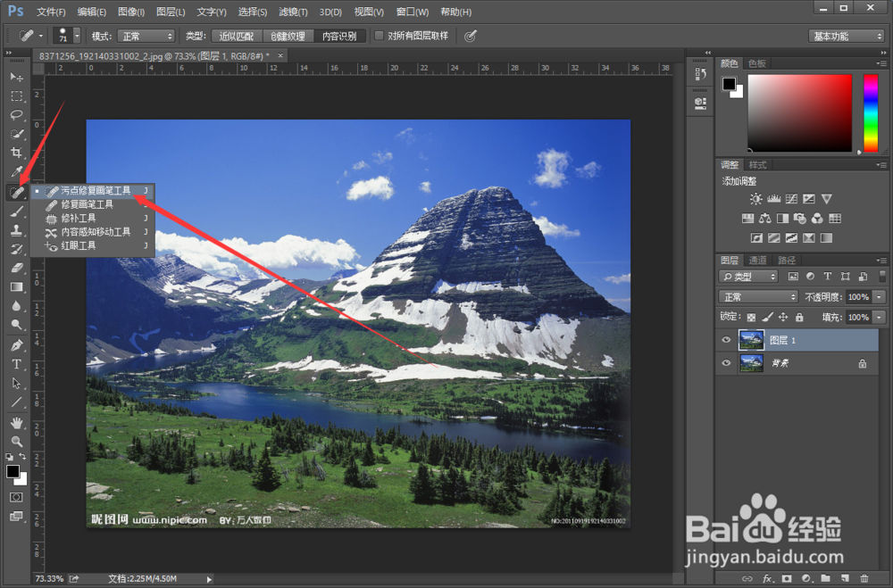Activate the Crop tool
The height and width of the screenshot is (588, 893).
[x=16, y=153]
